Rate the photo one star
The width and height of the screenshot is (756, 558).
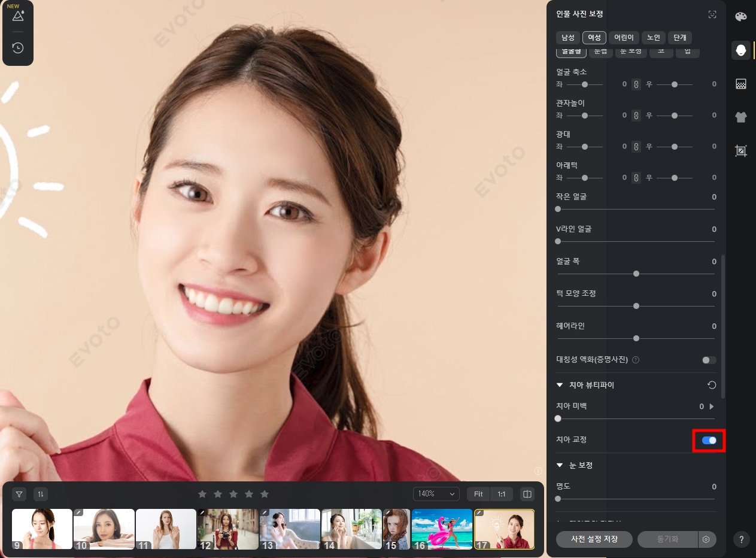(x=202, y=494)
